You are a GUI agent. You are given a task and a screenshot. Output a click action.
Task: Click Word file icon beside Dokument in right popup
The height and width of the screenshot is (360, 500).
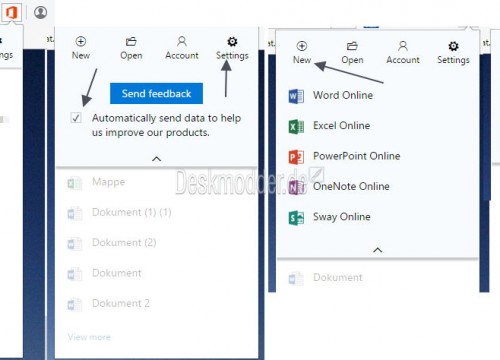(296, 278)
